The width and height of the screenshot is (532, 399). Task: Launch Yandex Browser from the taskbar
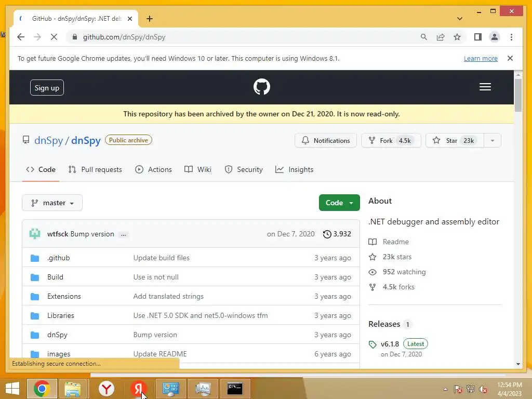[107, 389]
